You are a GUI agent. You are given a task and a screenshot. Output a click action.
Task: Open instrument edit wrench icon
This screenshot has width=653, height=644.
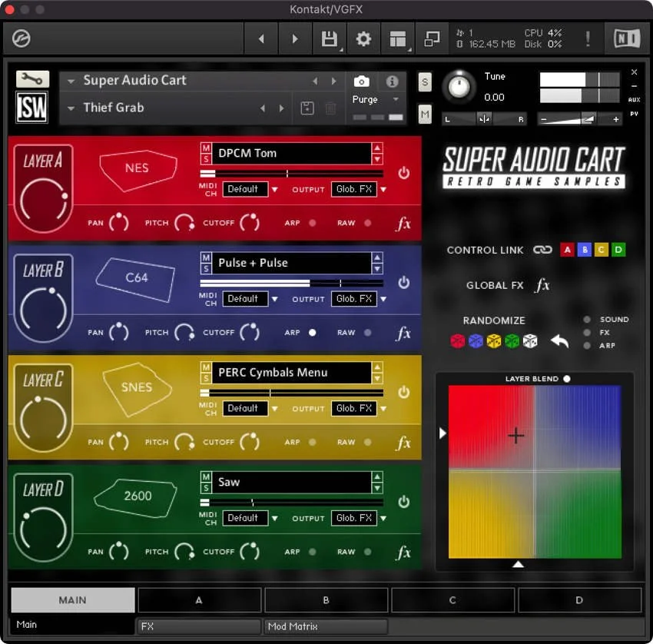32,78
